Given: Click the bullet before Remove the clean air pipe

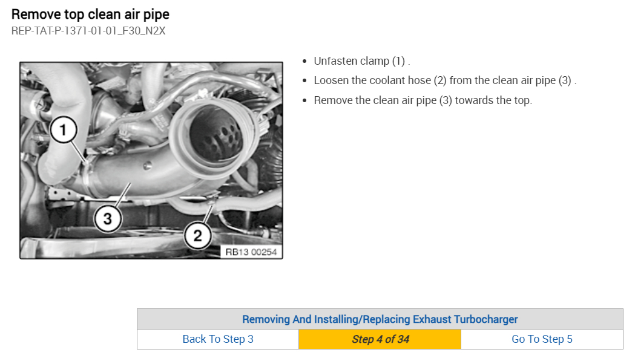Looking at the screenshot, I should click(x=304, y=100).
